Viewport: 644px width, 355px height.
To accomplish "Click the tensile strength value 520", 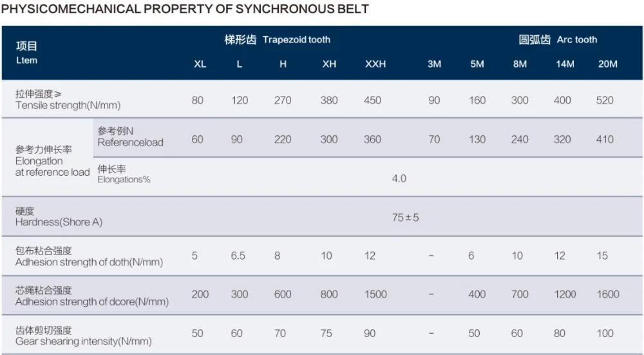I will [x=605, y=101].
